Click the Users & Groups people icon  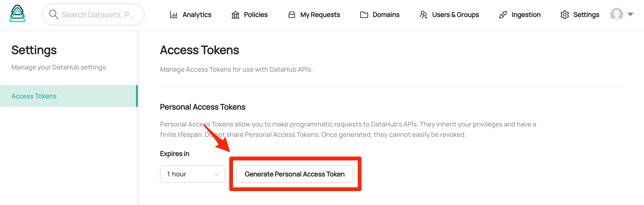(x=424, y=15)
